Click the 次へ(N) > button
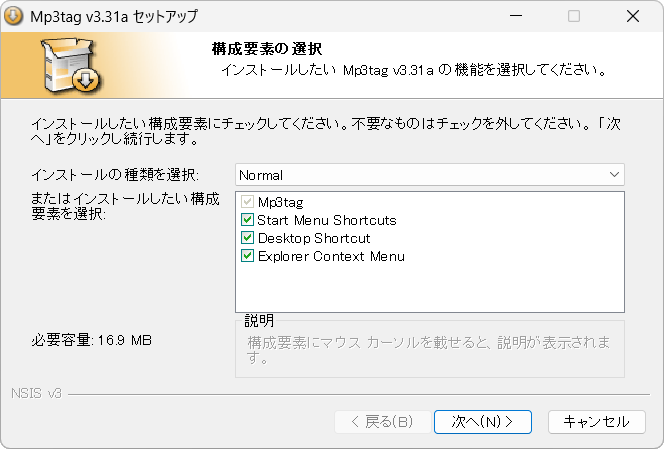The height and width of the screenshot is (449, 664). coord(482,422)
